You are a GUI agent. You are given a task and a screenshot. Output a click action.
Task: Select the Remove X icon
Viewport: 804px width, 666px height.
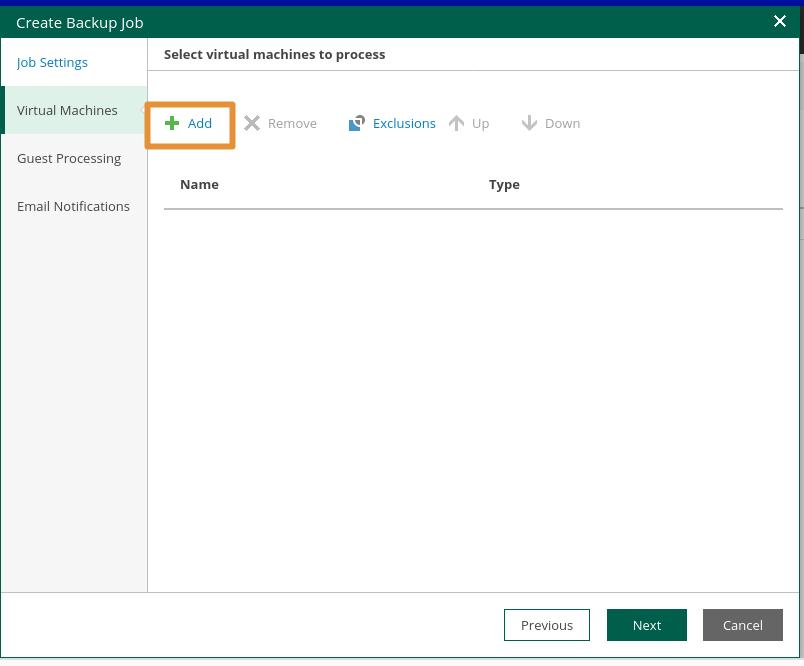253,123
